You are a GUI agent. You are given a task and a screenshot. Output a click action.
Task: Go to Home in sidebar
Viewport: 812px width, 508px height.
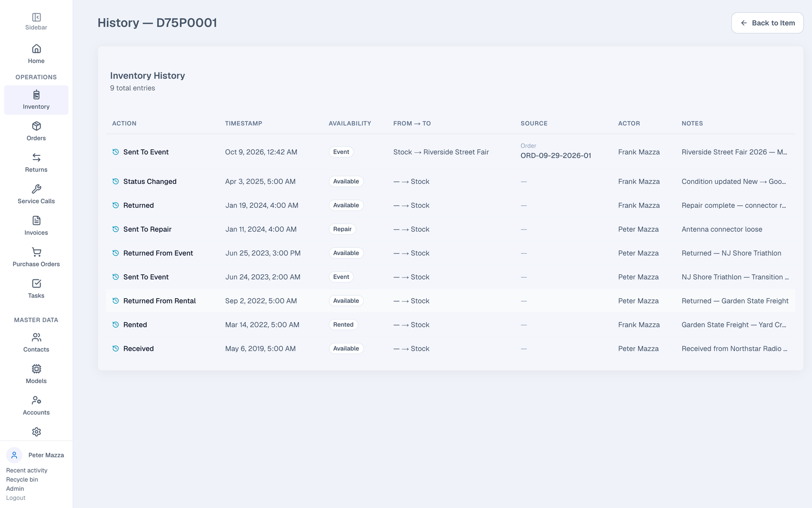[x=36, y=54]
